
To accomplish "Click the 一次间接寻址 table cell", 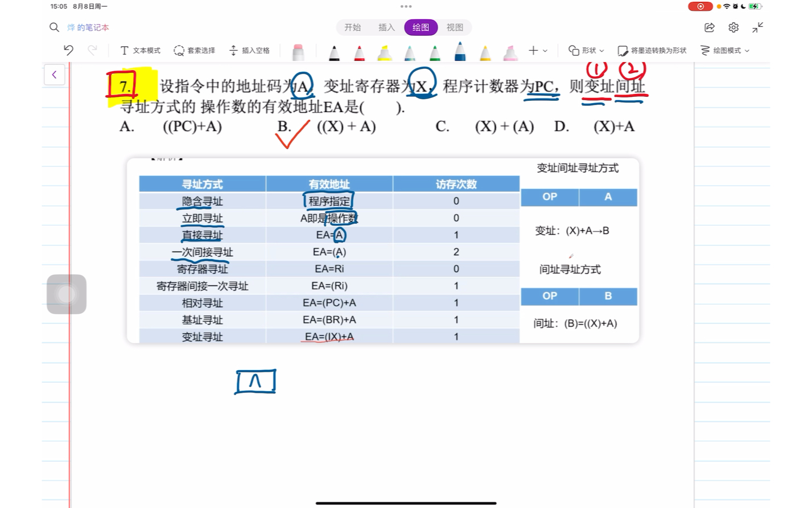I will click(x=203, y=252).
